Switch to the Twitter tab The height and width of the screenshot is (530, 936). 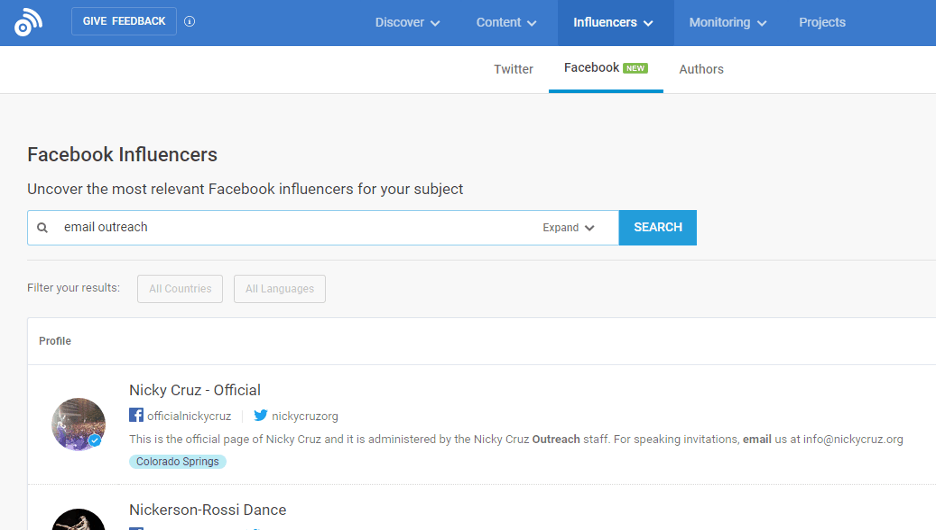[513, 69]
